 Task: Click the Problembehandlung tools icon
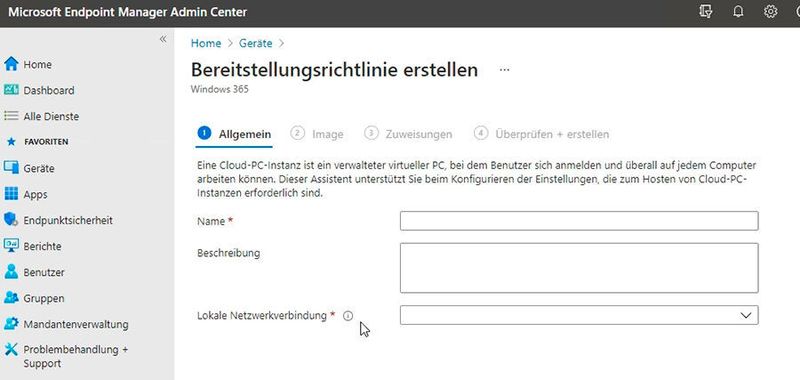coord(11,349)
